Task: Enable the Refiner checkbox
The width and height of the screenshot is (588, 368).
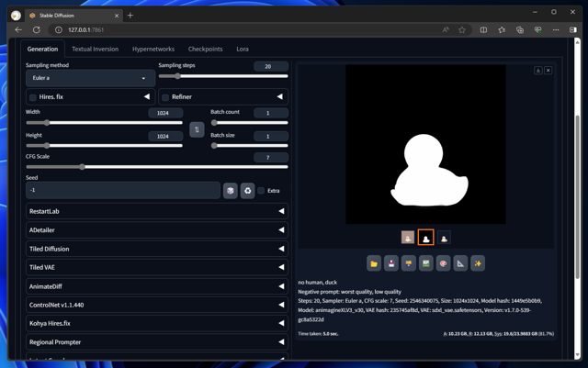Action: pos(165,97)
